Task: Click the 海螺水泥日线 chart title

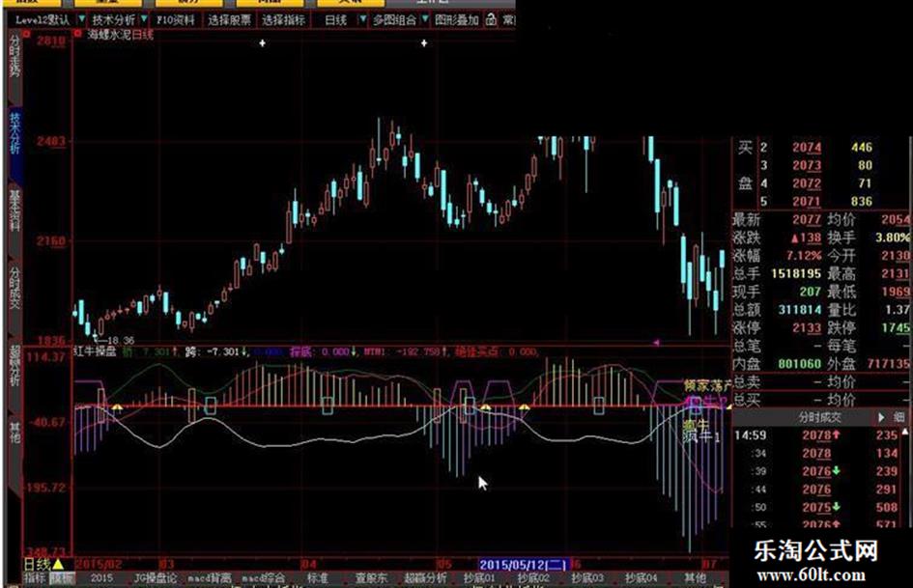Action: coord(121,35)
